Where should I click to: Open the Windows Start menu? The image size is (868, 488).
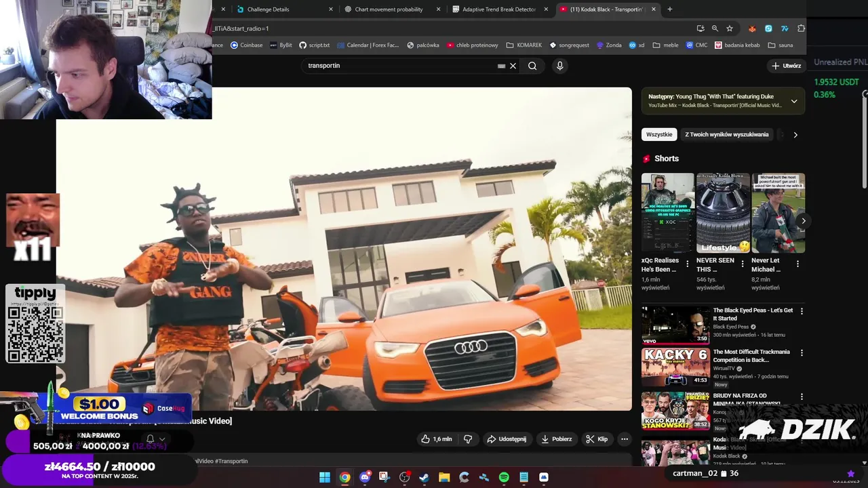tap(325, 477)
